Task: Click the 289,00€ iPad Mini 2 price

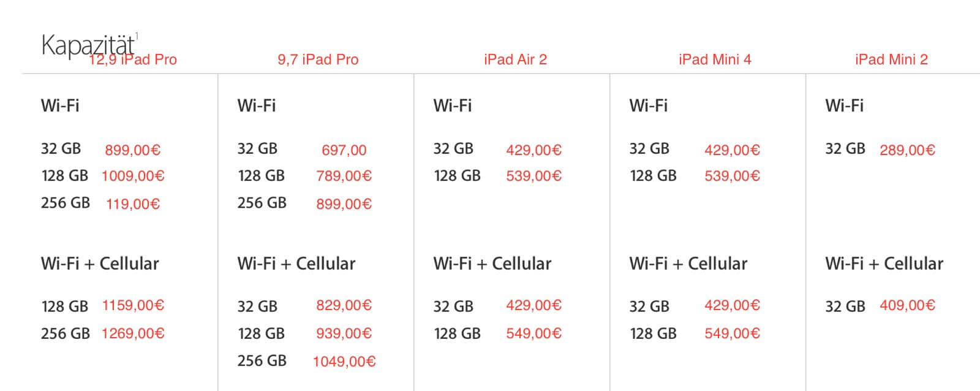Action: coord(907,150)
